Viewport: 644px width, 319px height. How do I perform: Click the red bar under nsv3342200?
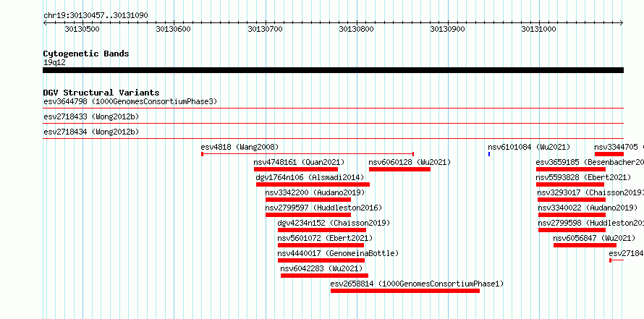[x=308, y=200]
